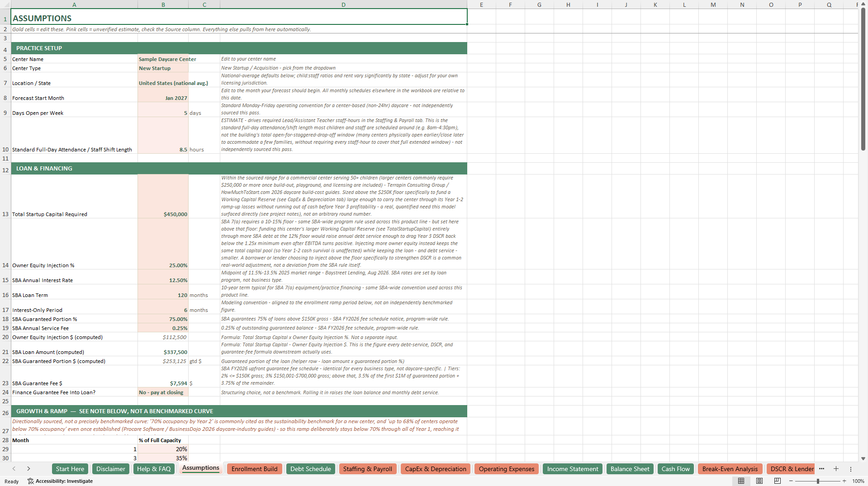Select row 13 header
The width and height of the screenshot is (868, 486).
[5, 196]
